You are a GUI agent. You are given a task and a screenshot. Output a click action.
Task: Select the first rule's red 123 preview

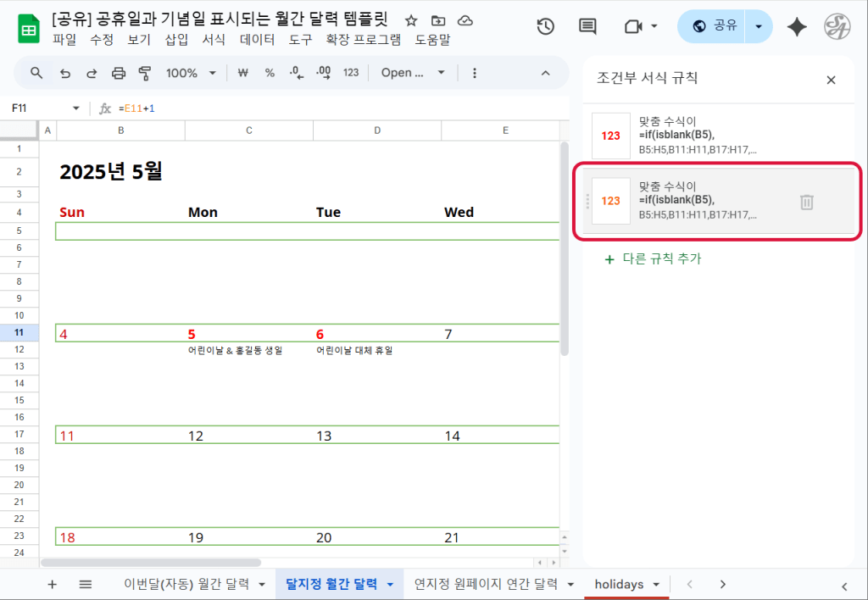point(610,136)
